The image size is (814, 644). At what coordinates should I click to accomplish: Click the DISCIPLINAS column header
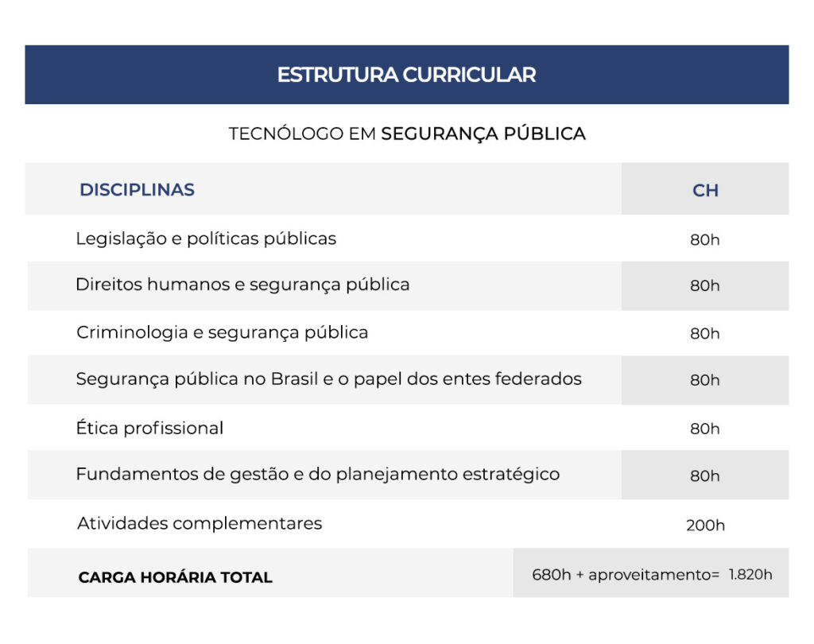137,190
